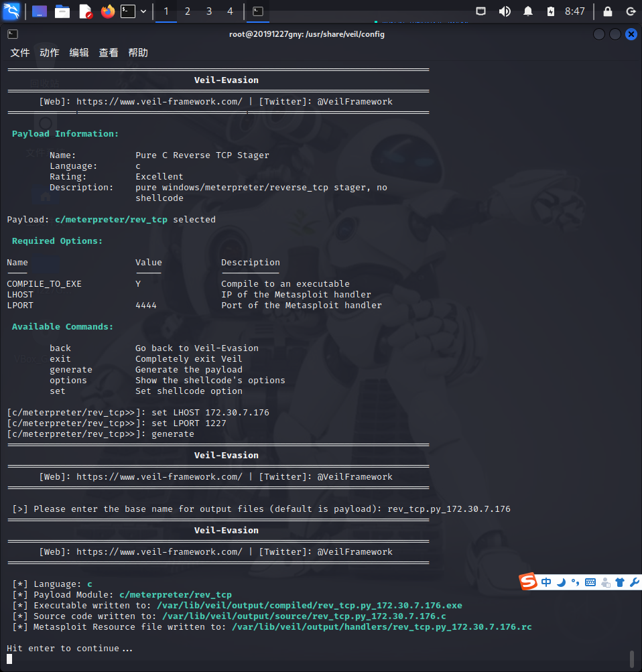The height and width of the screenshot is (672, 642).
Task: Open Sogou toolbox wrench icon
Action: click(634, 582)
